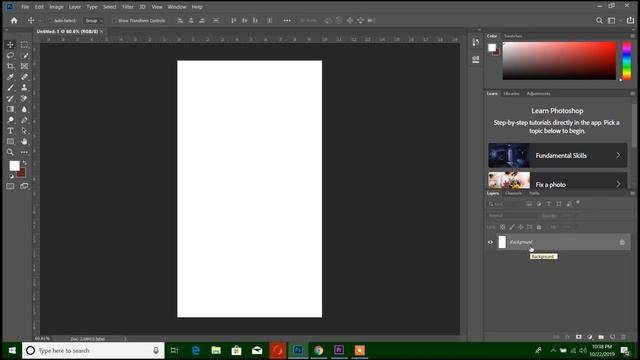This screenshot has width=640, height=360.
Task: Select the Blur tool
Action: click(24, 109)
